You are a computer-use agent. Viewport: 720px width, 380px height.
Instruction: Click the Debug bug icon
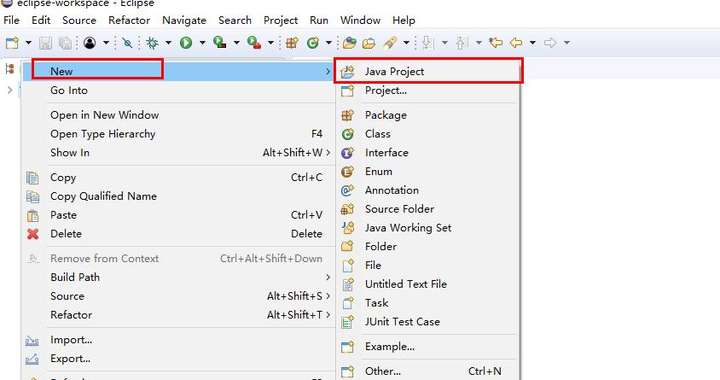click(x=152, y=43)
